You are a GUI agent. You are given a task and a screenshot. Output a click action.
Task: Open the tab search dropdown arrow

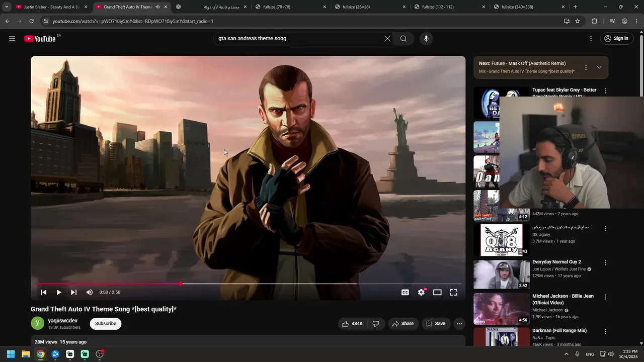point(7,7)
